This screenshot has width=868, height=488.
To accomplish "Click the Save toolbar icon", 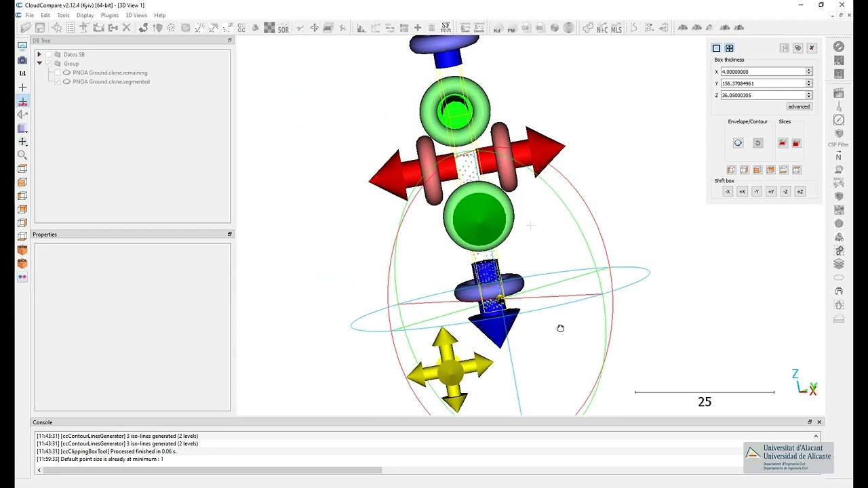I will point(40,28).
